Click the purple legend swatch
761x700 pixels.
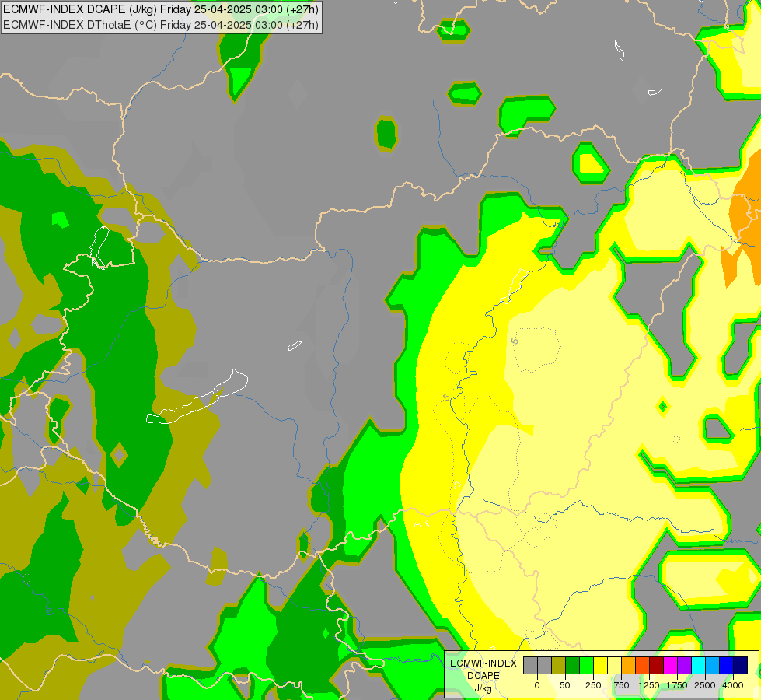click(684, 666)
